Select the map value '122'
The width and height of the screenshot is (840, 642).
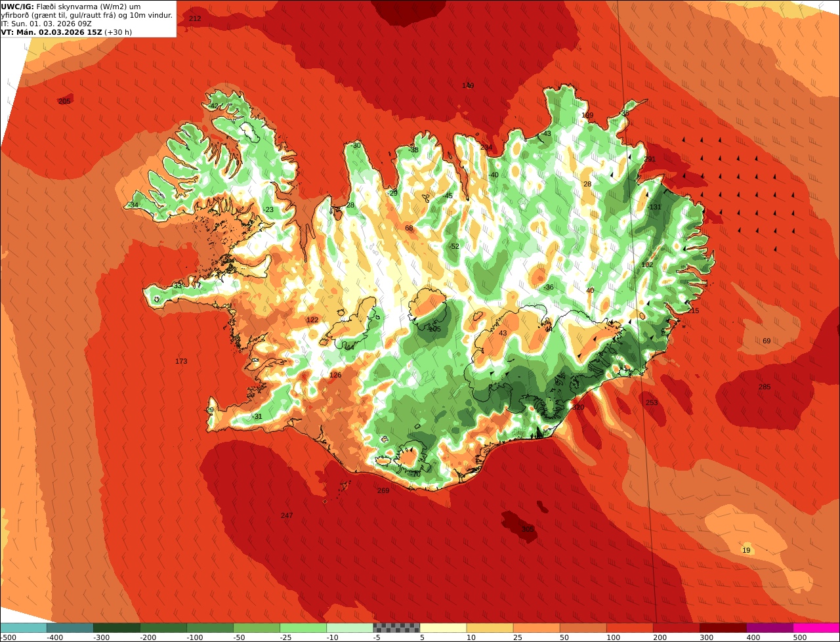[x=312, y=320]
